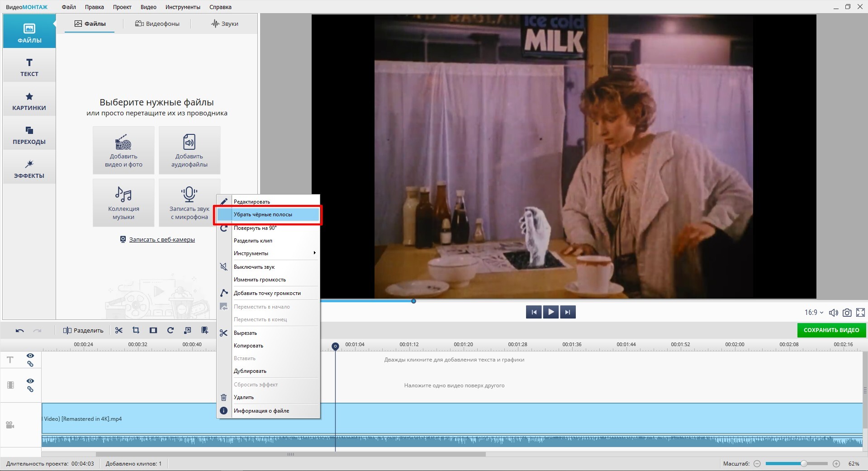Viewport: 868px width, 471px height.
Task: Open the Проект menu in menu bar
Action: click(x=122, y=7)
